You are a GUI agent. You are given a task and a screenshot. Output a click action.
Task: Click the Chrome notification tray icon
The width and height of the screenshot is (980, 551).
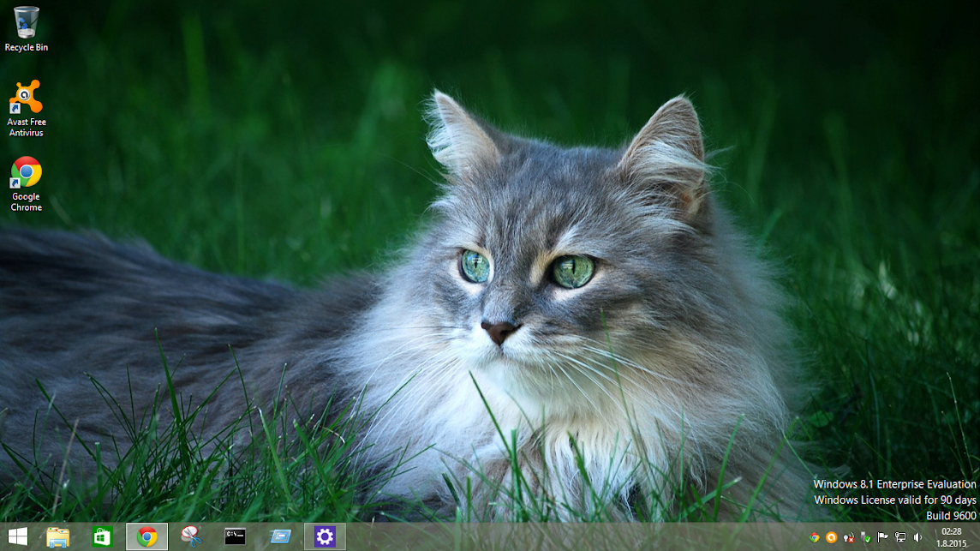(x=815, y=537)
